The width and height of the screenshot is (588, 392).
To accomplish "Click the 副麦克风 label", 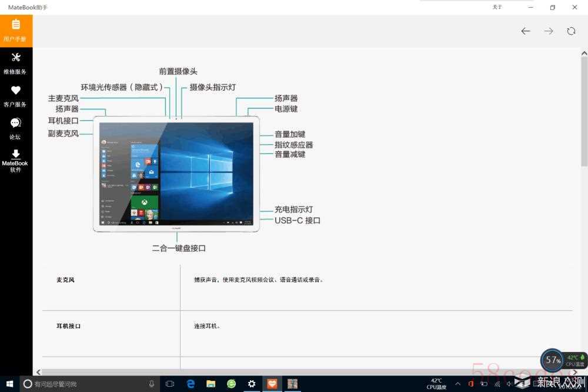I will point(64,133).
